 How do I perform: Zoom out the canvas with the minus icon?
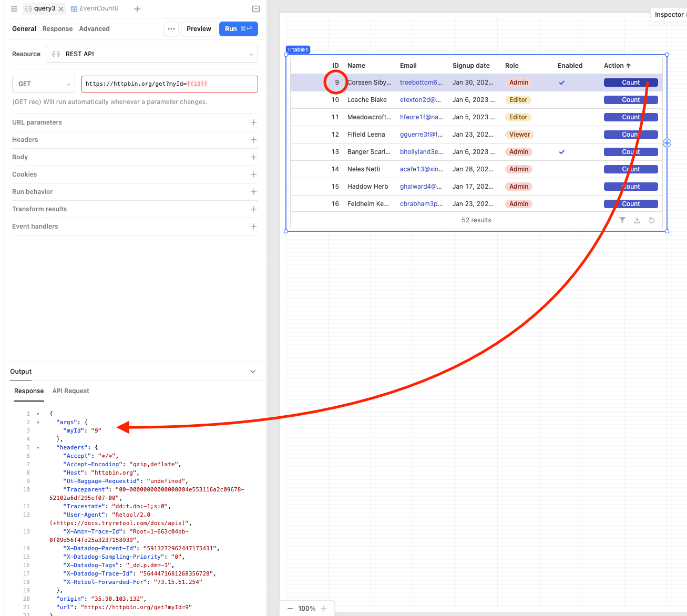pos(290,609)
